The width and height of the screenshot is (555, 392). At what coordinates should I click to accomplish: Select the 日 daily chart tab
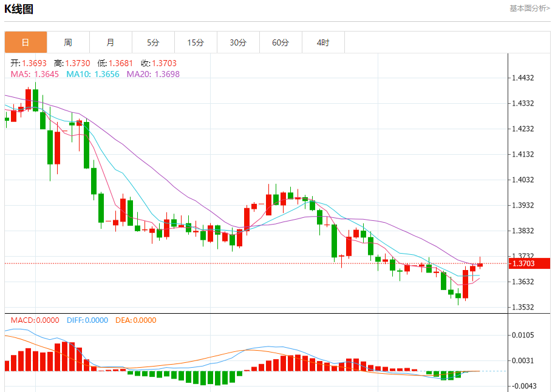[x=26, y=42]
